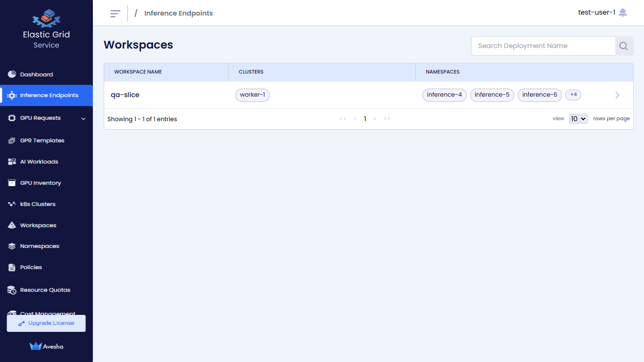Open the Policies page icon
Viewport: 644px width, 362px height.
(11, 267)
